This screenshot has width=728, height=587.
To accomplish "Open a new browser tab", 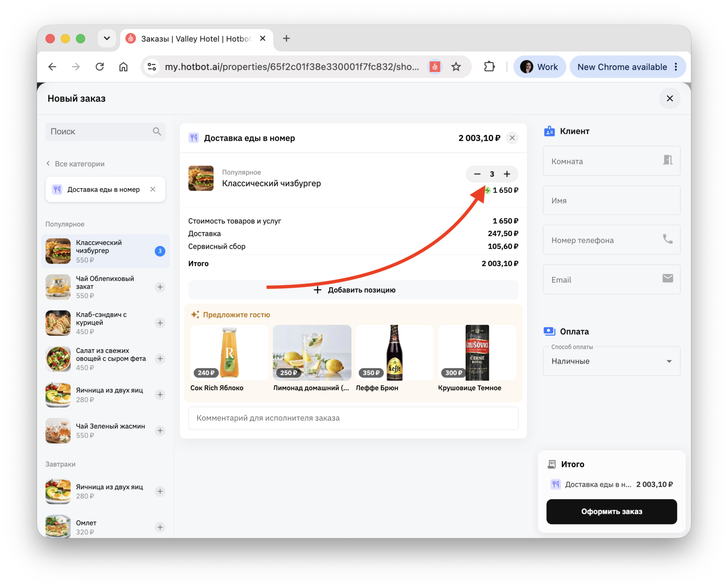I will click(x=286, y=39).
